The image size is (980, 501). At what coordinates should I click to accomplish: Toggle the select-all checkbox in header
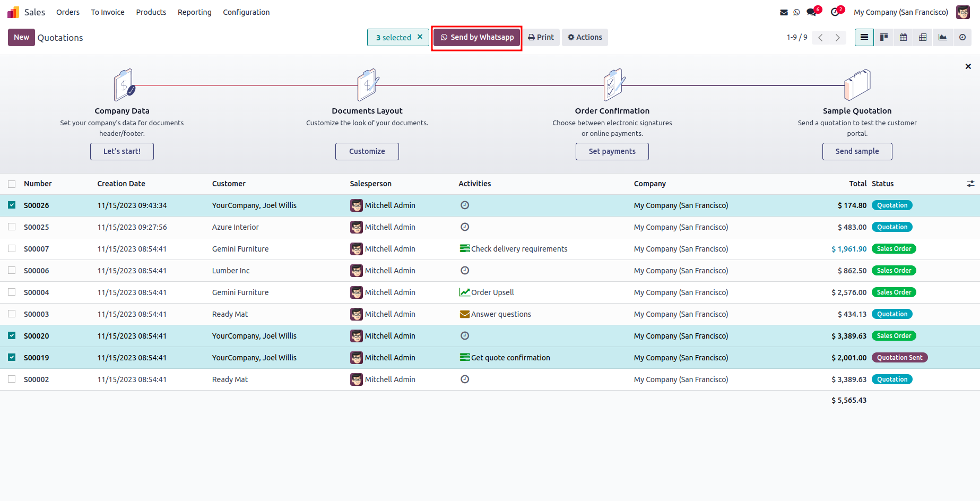(12, 184)
